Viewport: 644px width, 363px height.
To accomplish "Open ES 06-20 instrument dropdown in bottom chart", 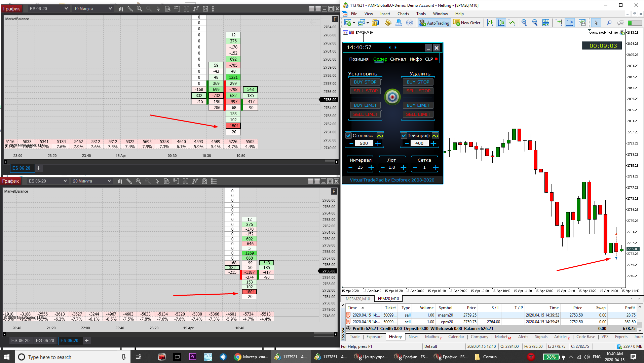I will coord(47,181).
